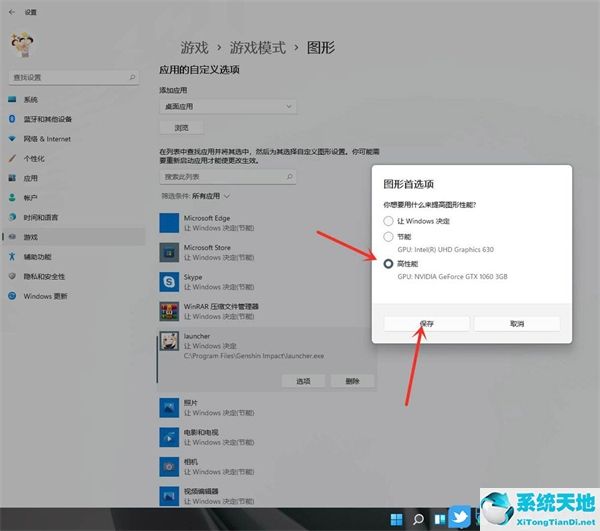The image size is (600, 531).
Task: Click breadcrumb 游戏 (Gaming)
Action: pos(194,48)
